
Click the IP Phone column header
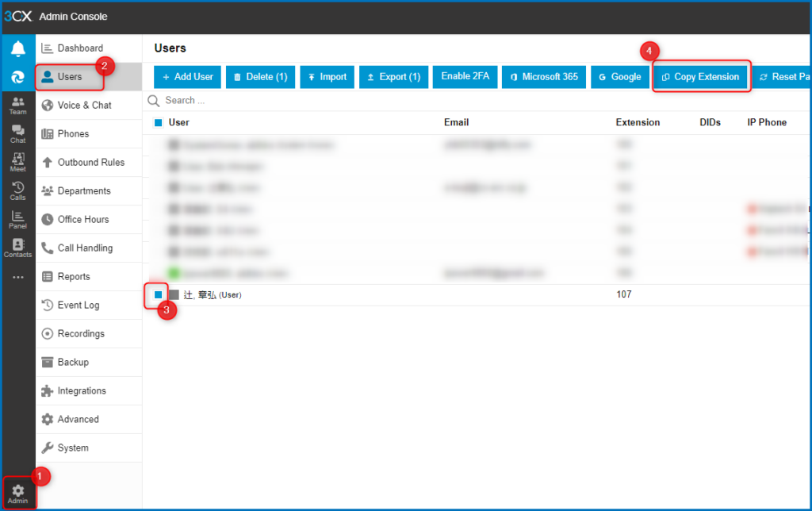[767, 123]
